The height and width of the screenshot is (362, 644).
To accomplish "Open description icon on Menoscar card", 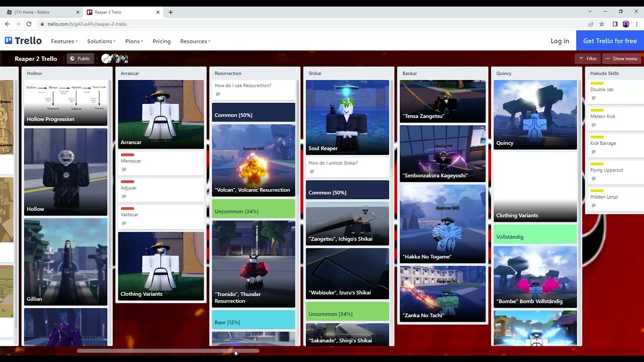I will coord(124,170).
